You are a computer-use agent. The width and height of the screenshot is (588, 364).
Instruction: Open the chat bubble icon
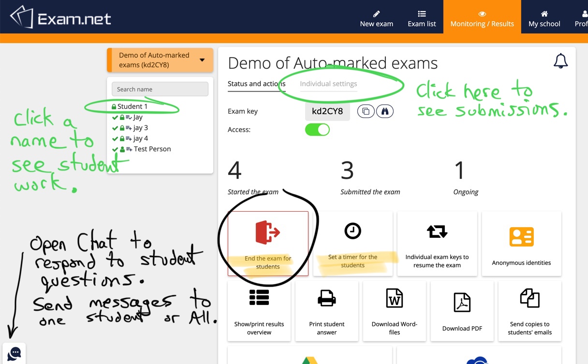pyautogui.click(x=15, y=353)
